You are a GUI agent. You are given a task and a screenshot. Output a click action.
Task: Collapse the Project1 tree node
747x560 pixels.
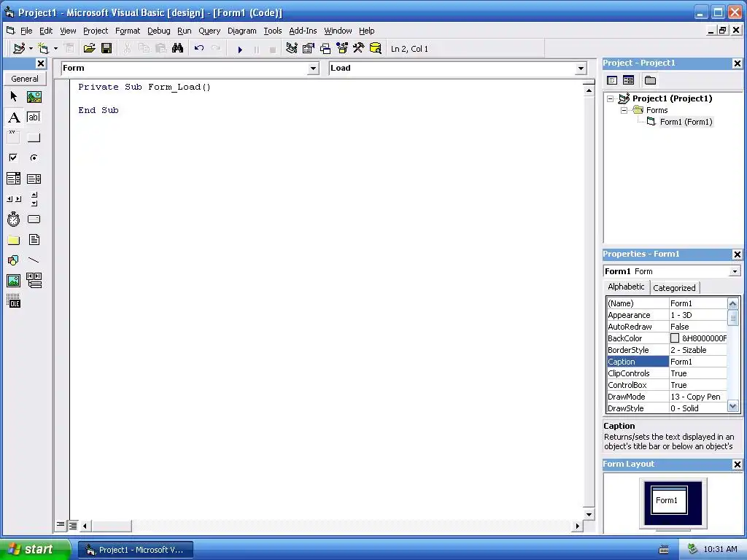(611, 98)
